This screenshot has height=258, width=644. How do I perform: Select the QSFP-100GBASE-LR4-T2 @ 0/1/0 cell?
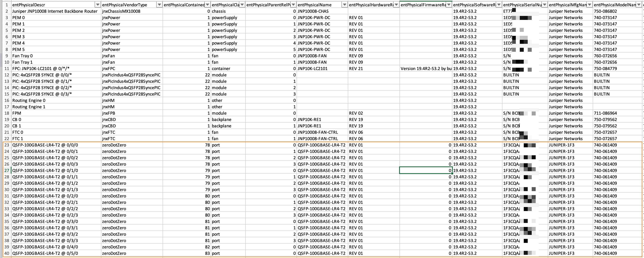point(56,171)
